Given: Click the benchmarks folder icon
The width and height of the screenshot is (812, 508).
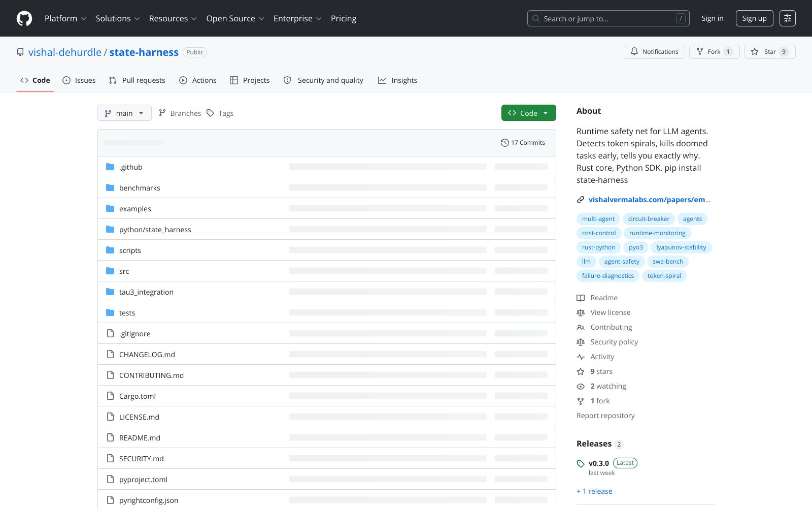Looking at the screenshot, I should (x=110, y=187).
